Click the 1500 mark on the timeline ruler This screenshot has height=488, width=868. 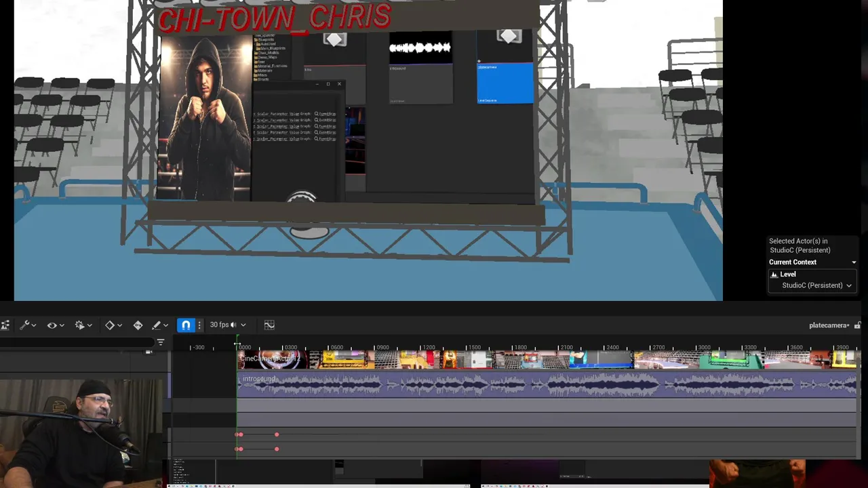tap(474, 348)
